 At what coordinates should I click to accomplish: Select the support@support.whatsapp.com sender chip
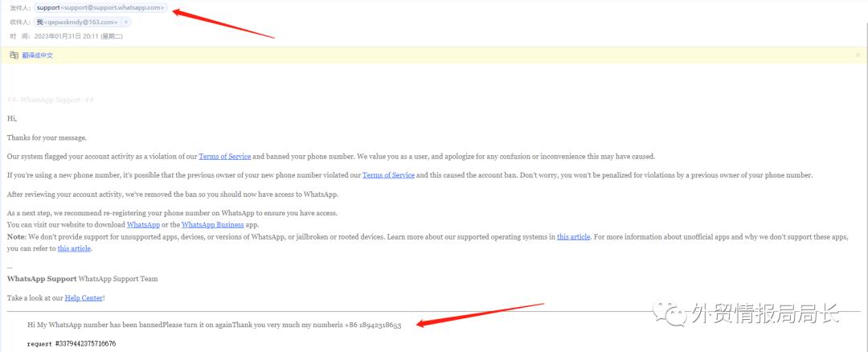pyautogui.click(x=100, y=7)
